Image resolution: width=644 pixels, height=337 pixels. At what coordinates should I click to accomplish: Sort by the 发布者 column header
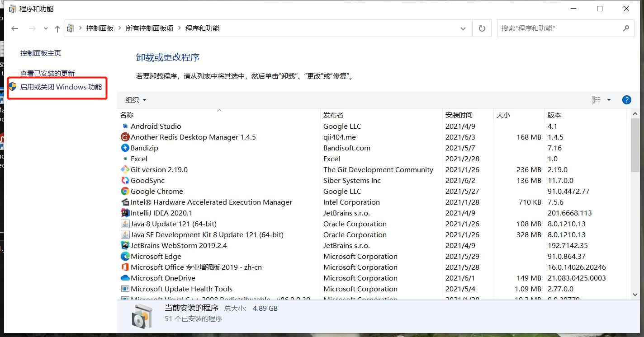(382, 115)
